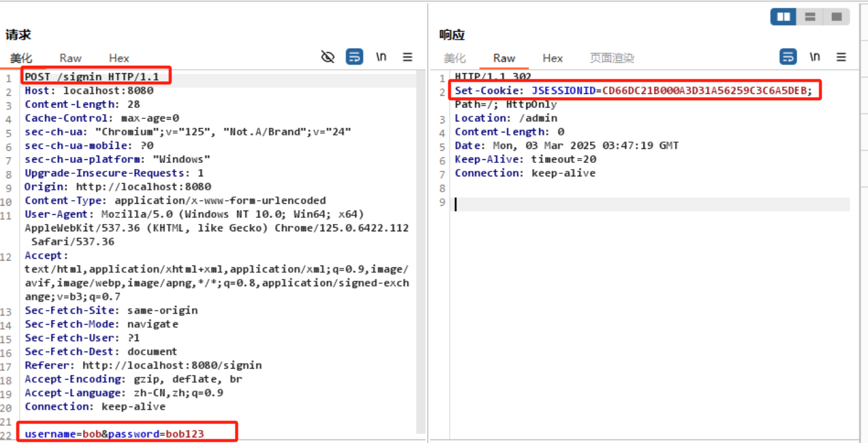The image size is (868, 443).
Task: Click the 'sec-ch-ua-platform: "Windows"' header
Action: pos(118,159)
